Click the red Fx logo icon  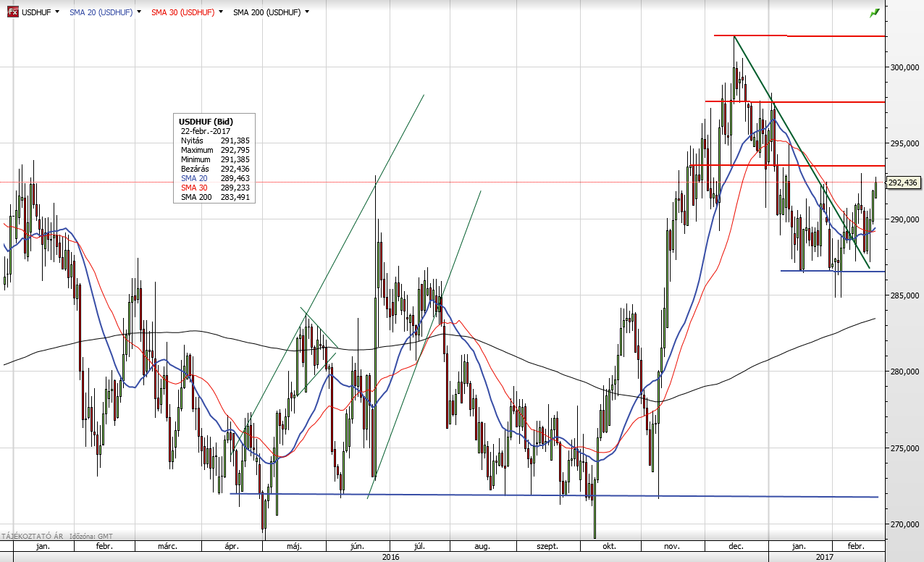[x=12, y=12]
